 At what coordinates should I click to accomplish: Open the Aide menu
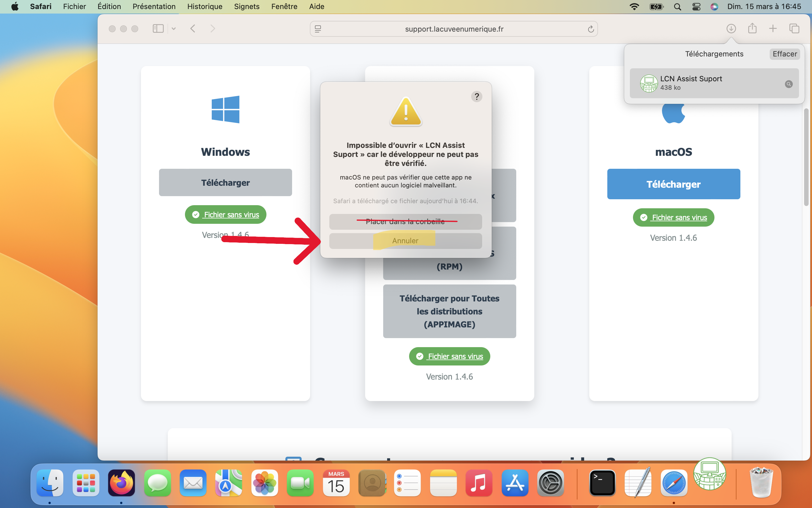(316, 6)
